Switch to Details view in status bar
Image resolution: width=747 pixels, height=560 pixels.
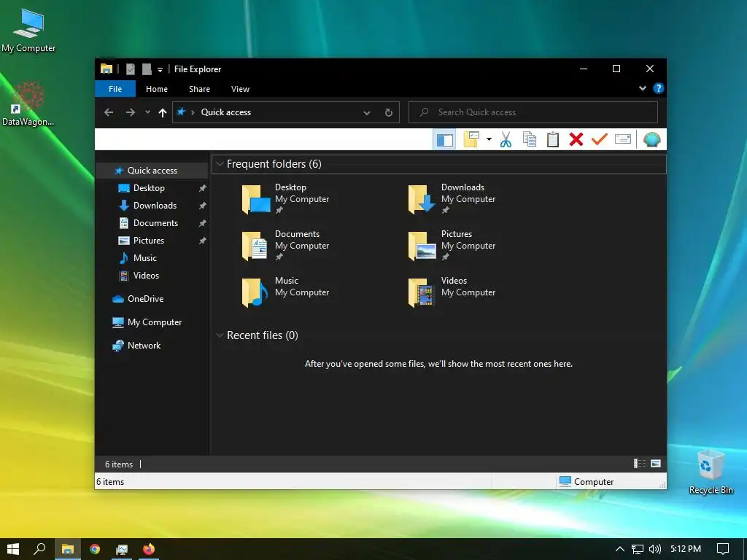click(x=639, y=464)
